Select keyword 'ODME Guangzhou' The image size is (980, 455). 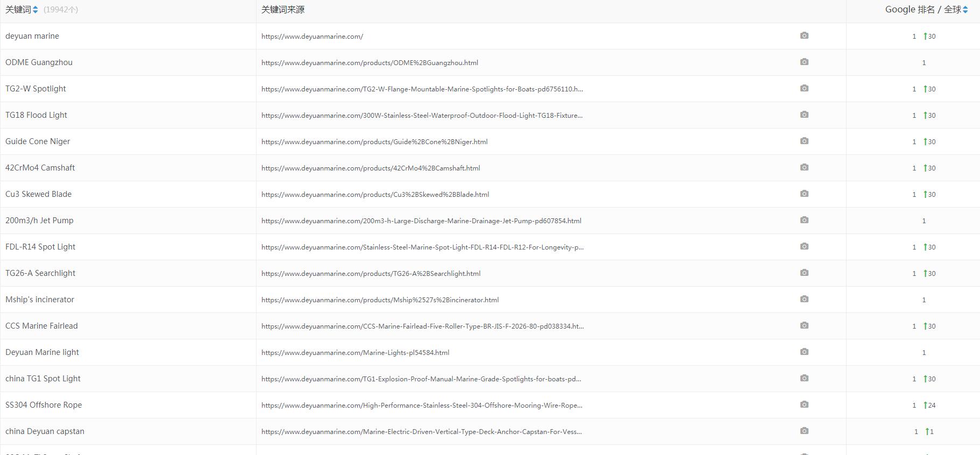point(39,62)
